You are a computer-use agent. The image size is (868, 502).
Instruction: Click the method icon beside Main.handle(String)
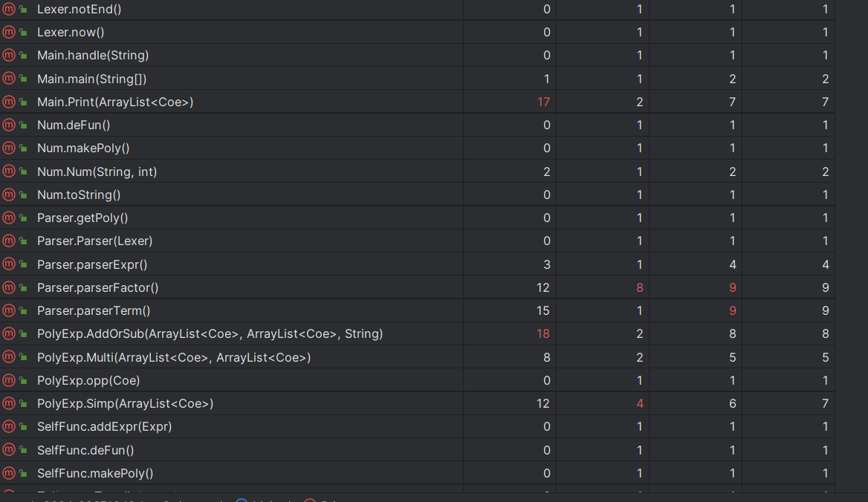[x=9, y=55]
